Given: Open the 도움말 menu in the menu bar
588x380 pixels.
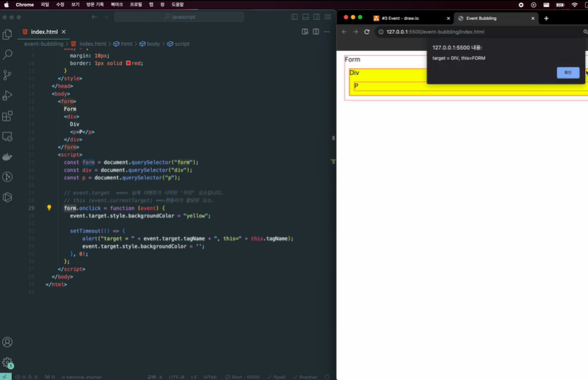Looking at the screenshot, I should [178, 5].
